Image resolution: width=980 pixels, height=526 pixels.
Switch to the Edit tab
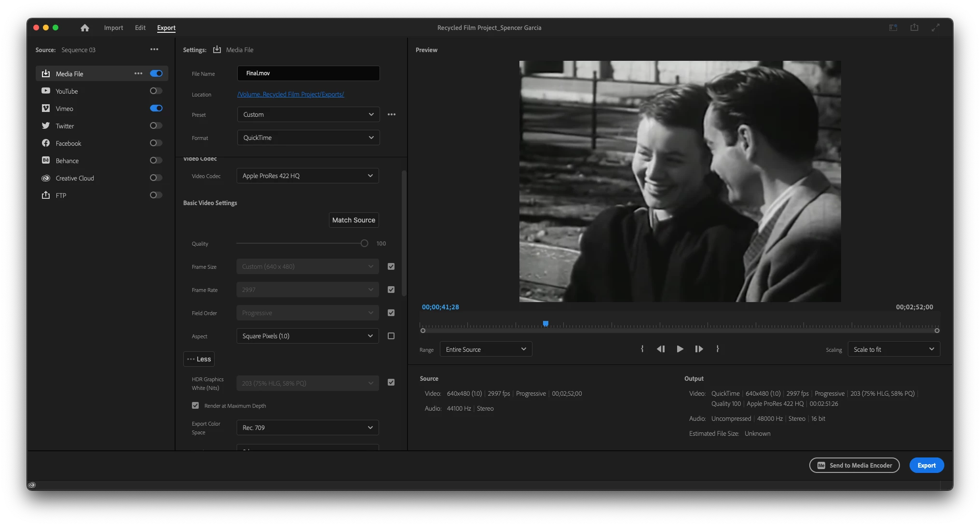pyautogui.click(x=140, y=28)
